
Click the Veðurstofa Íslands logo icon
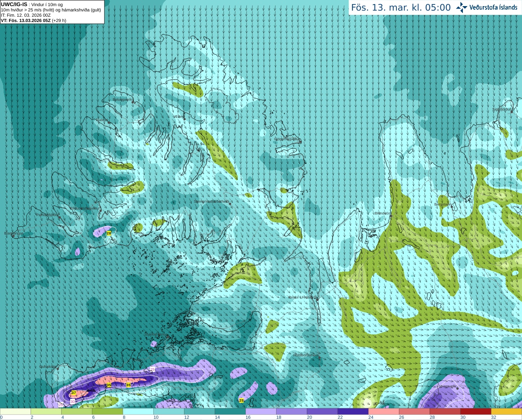[462, 7]
